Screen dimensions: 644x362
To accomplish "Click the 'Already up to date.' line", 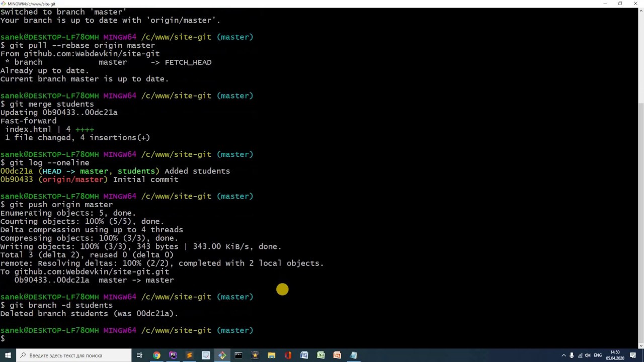I will [45, 70].
